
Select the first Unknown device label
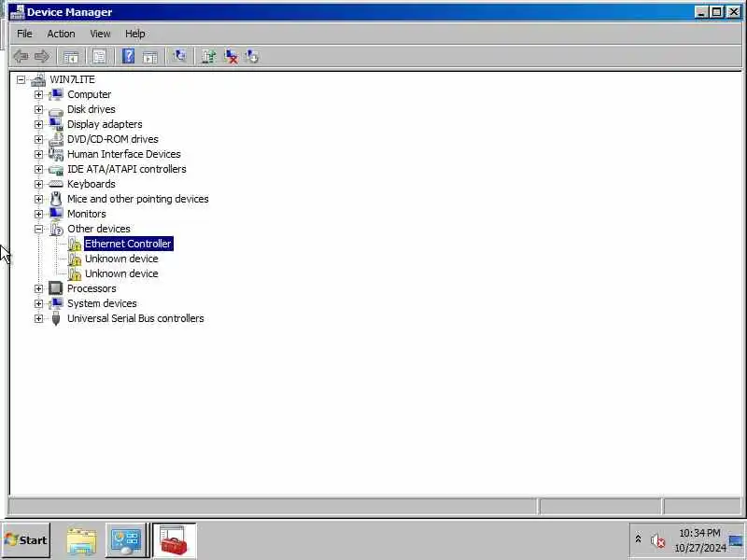[x=121, y=259]
